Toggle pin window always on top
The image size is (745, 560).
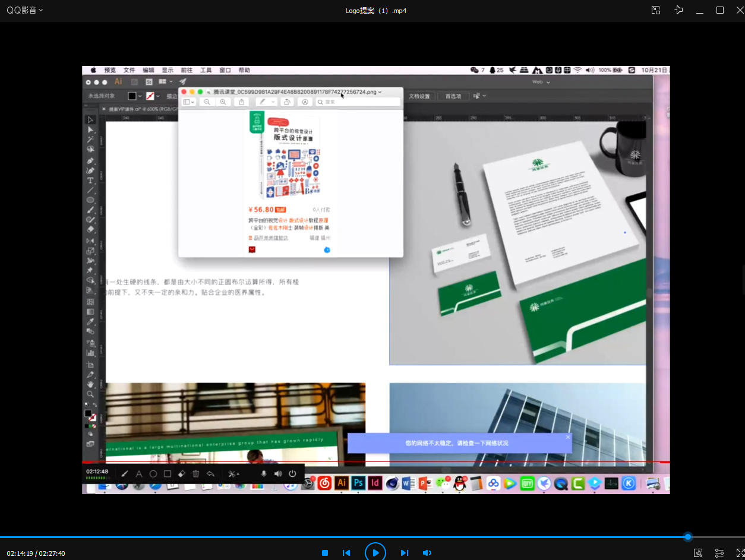pyautogui.click(x=678, y=10)
